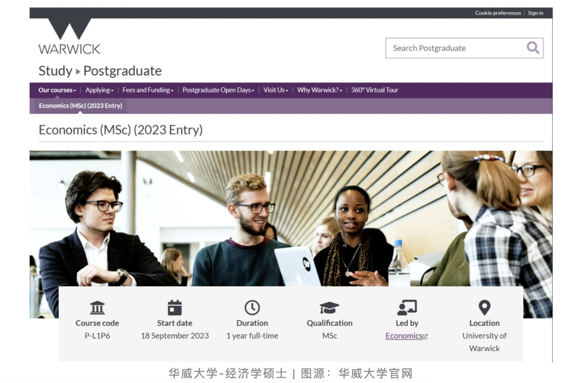Click the magnifying glass search icon
The image size is (588, 383).
click(532, 48)
